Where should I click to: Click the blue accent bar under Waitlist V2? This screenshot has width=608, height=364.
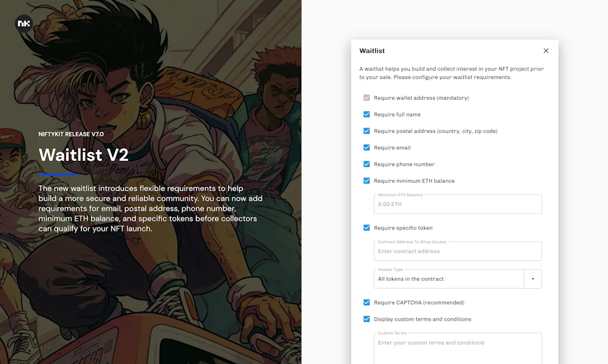click(57, 175)
